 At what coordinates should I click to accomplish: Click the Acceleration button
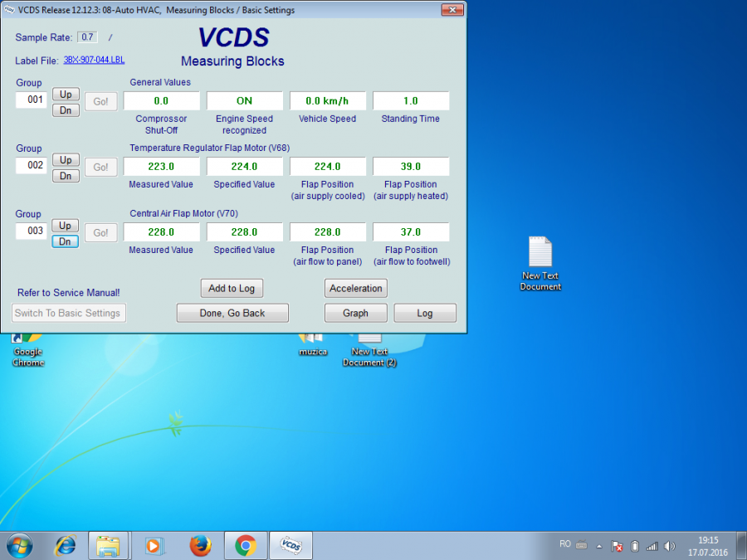355,288
